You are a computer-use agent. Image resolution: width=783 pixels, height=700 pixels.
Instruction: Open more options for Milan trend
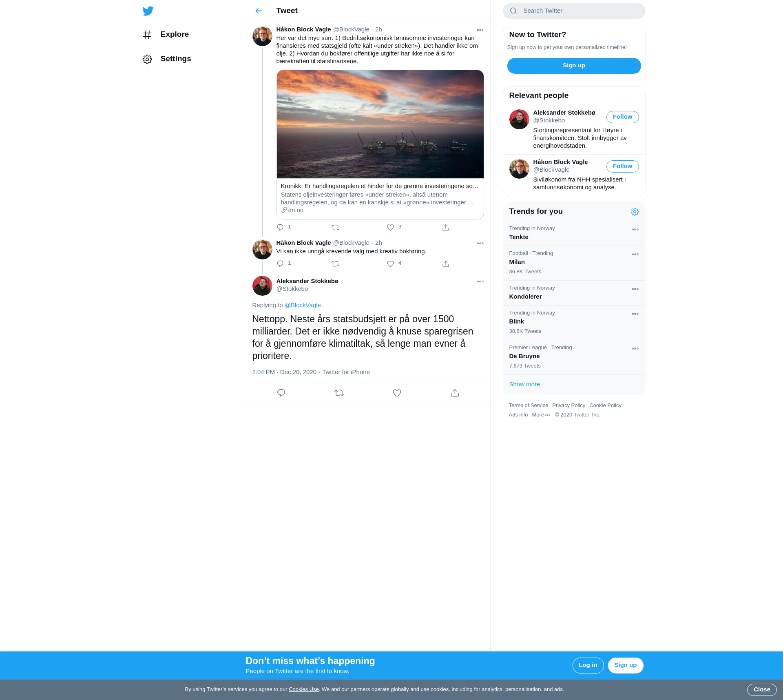coord(635,255)
